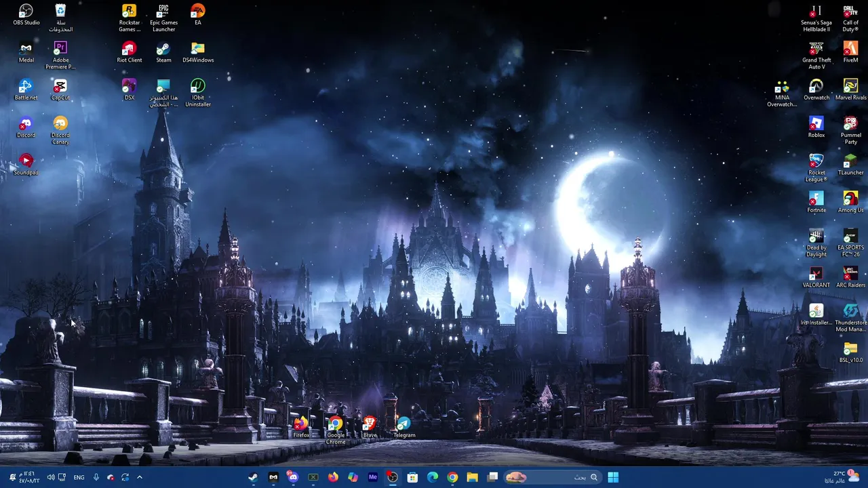Select the DSX desktop shortcut
The height and width of the screenshot is (488, 868).
(129, 89)
